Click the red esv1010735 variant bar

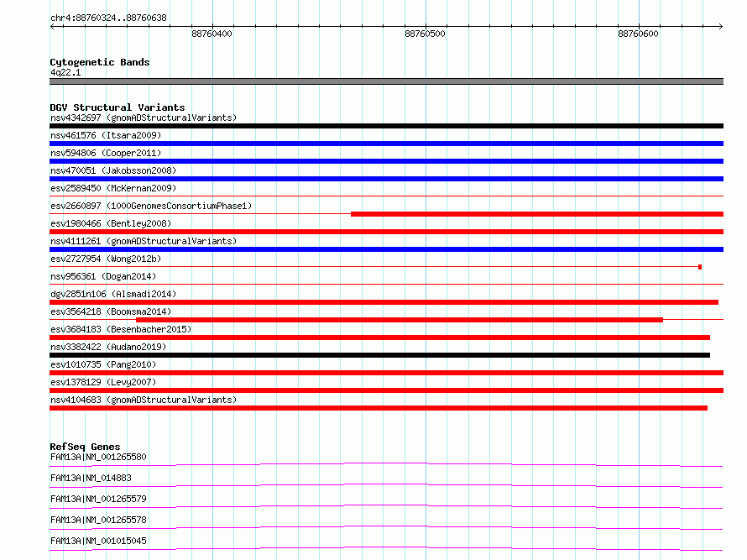pyautogui.click(x=386, y=373)
